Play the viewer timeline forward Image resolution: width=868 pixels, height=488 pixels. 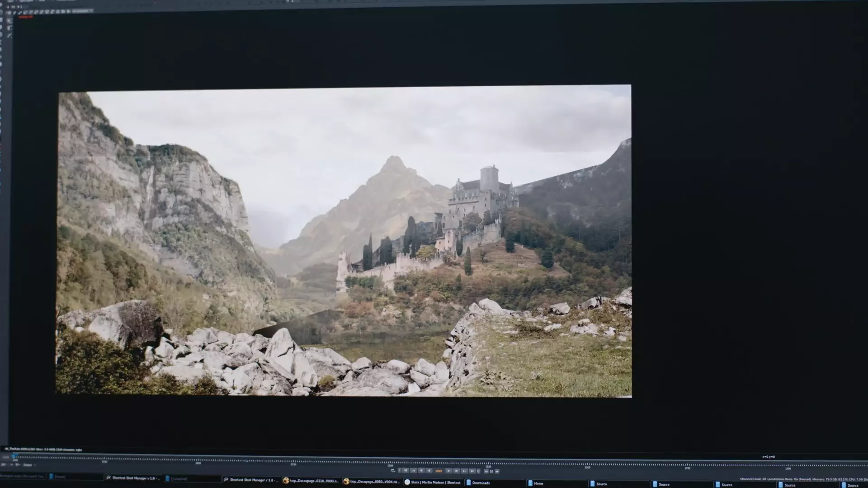tap(449, 471)
